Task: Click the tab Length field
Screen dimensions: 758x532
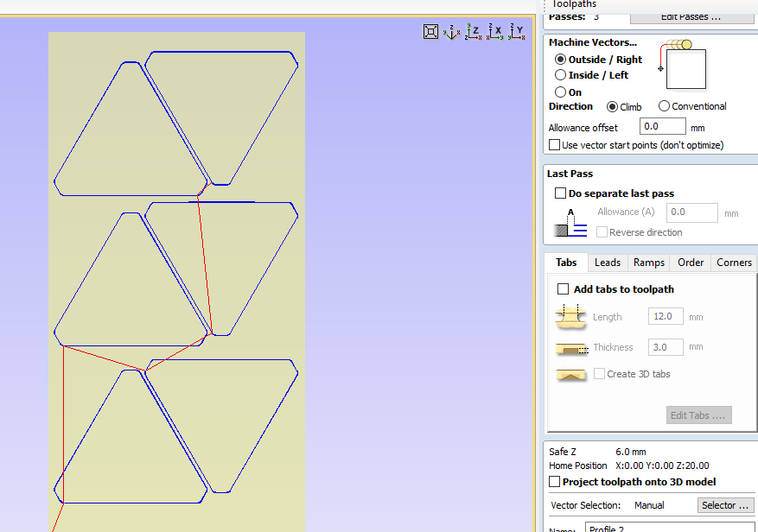Action: pyautogui.click(x=666, y=316)
